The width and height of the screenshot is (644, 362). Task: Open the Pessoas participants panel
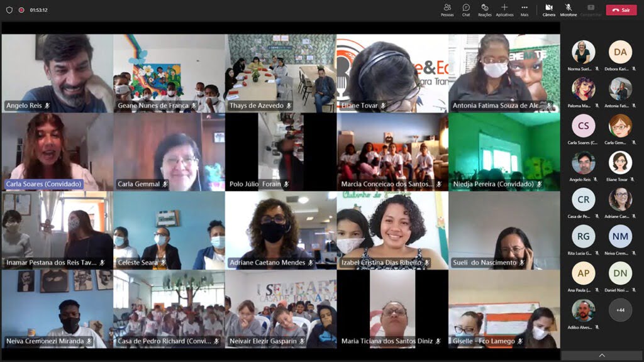point(447,9)
